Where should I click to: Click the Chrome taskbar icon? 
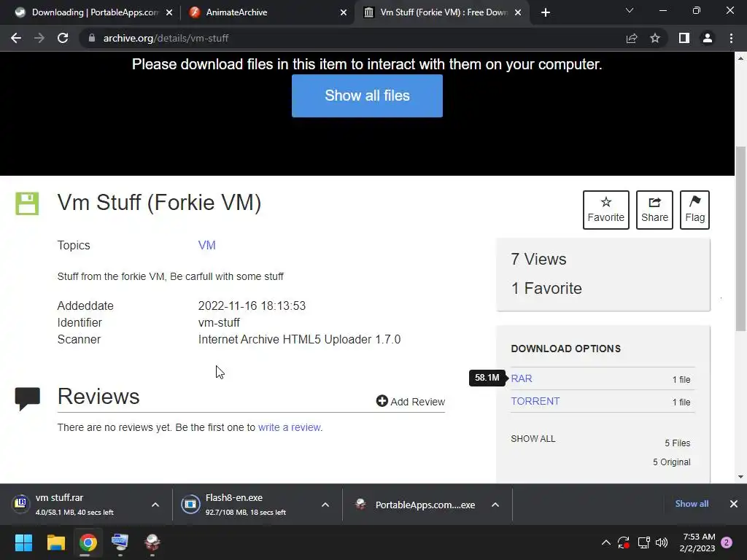pos(88,542)
